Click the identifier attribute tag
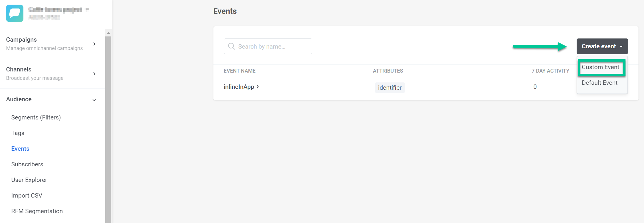644x223 pixels. [x=390, y=88]
